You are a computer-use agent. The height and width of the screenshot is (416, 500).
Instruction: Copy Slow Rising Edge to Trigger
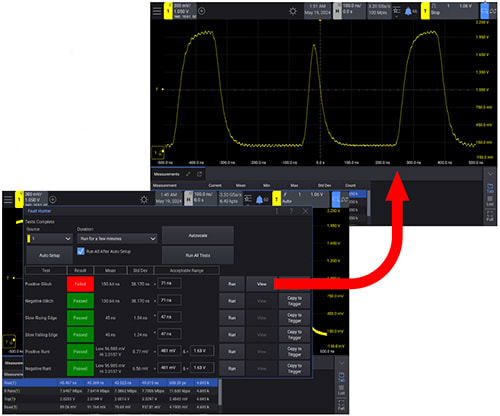tap(294, 318)
